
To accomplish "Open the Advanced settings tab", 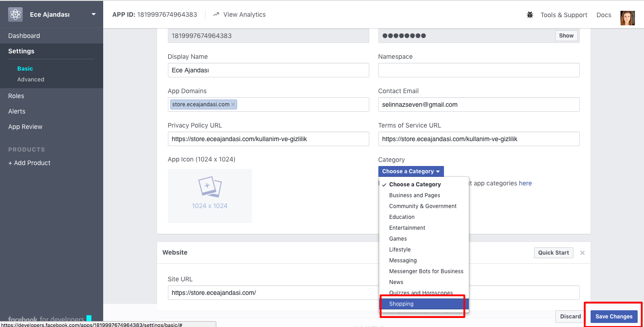I will [x=31, y=80].
